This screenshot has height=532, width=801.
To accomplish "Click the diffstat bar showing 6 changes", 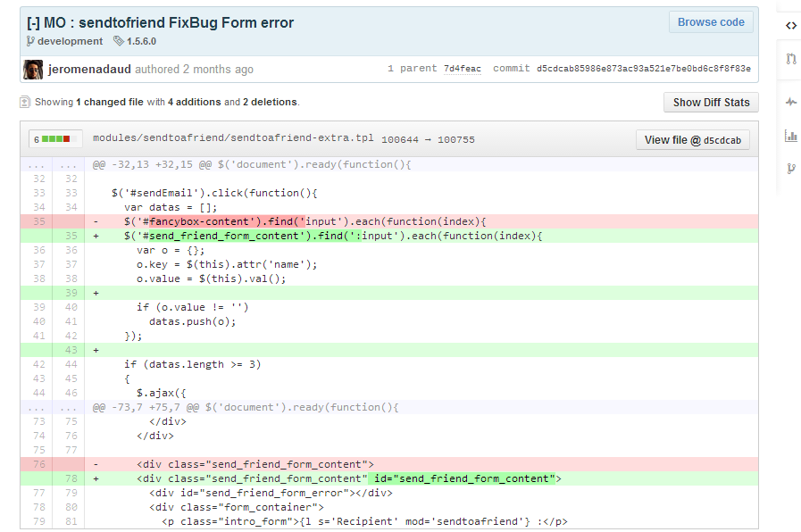I will tap(56, 139).
